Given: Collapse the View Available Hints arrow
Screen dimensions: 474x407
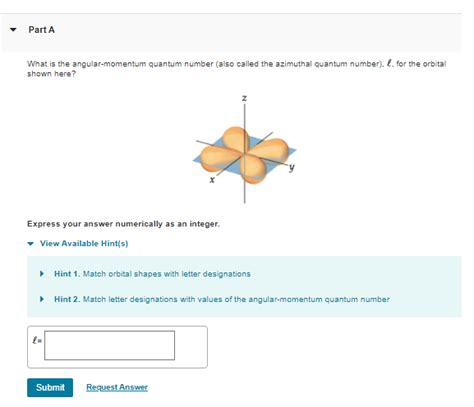Looking at the screenshot, I should pos(31,244).
